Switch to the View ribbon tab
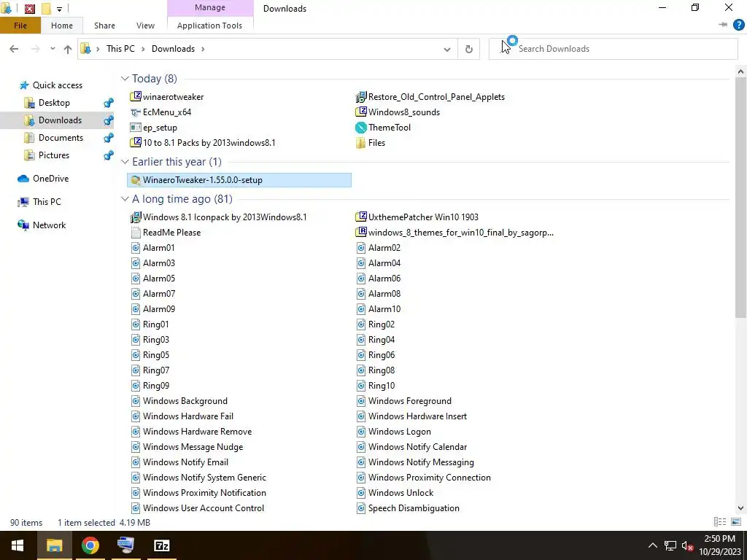The image size is (747, 560). [x=145, y=26]
